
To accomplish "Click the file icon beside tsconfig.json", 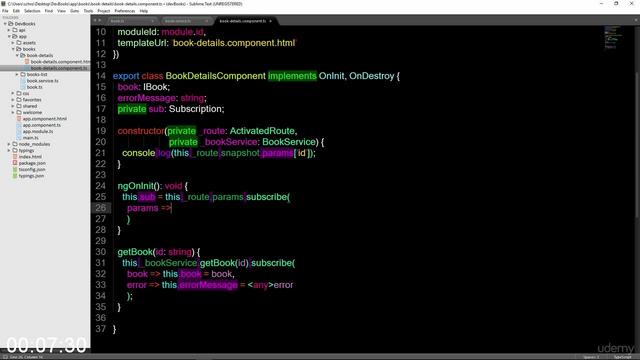I will coord(15,169).
